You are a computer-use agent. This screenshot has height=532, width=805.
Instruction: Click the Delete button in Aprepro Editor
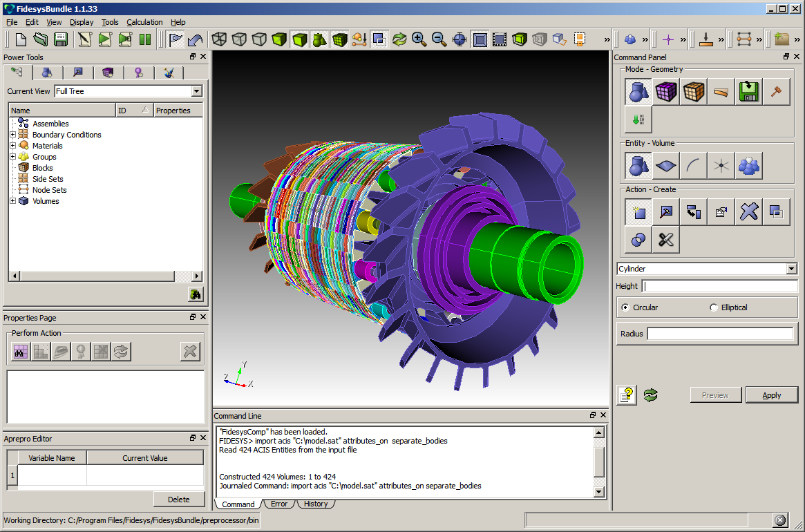179,500
